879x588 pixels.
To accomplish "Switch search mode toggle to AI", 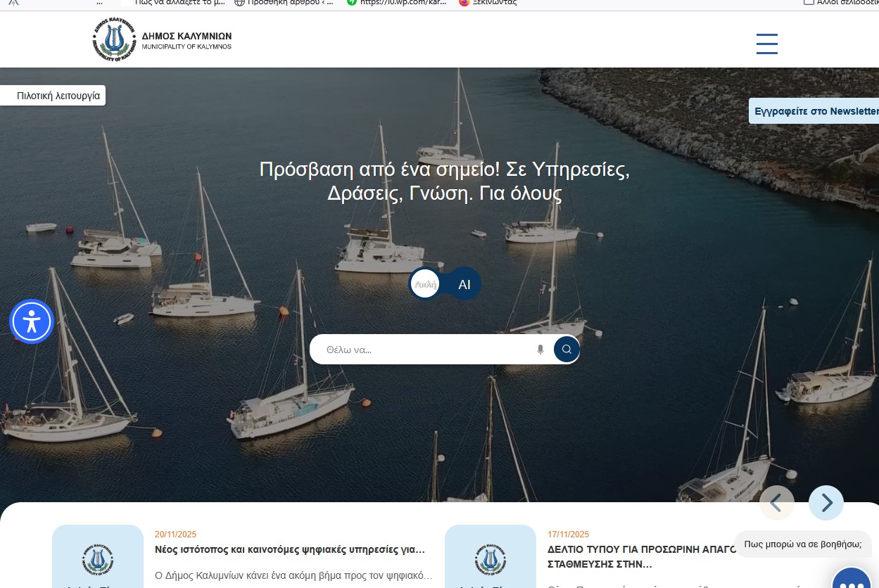I will pyautogui.click(x=464, y=284).
